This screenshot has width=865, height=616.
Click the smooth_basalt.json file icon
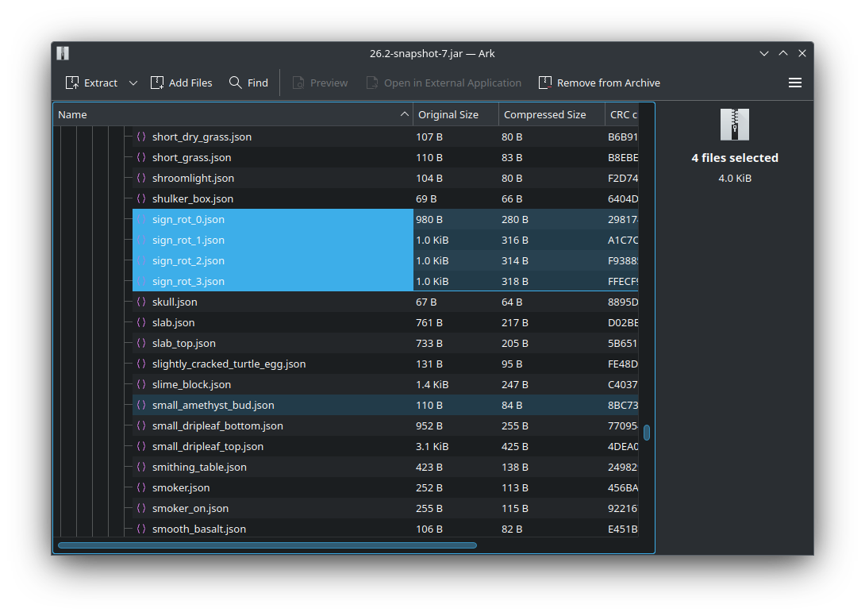(141, 528)
